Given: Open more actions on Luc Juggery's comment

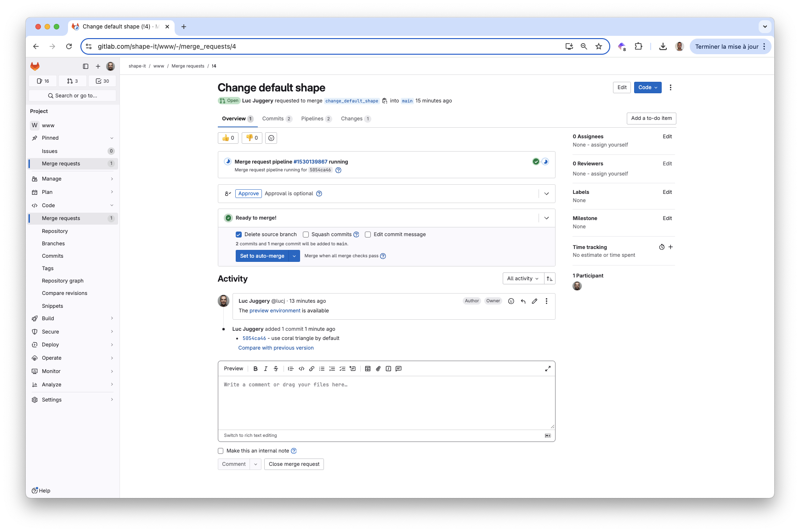Looking at the screenshot, I should (x=546, y=301).
